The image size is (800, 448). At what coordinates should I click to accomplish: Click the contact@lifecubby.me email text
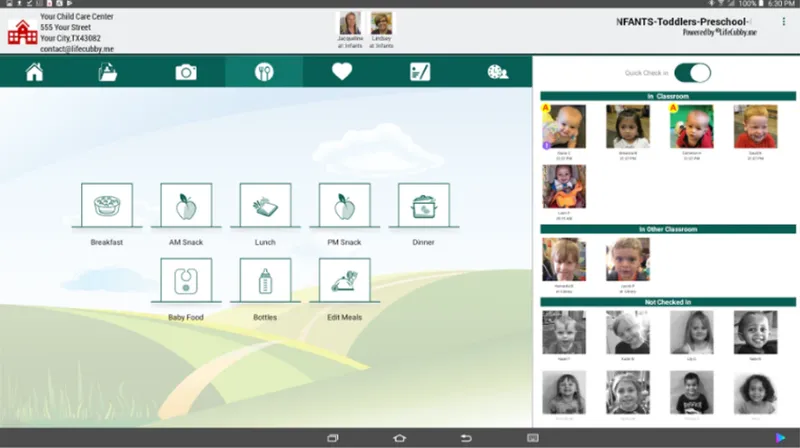77,49
